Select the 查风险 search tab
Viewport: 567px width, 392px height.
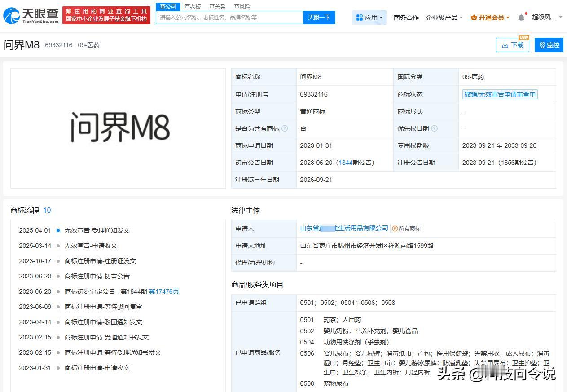tap(242, 7)
